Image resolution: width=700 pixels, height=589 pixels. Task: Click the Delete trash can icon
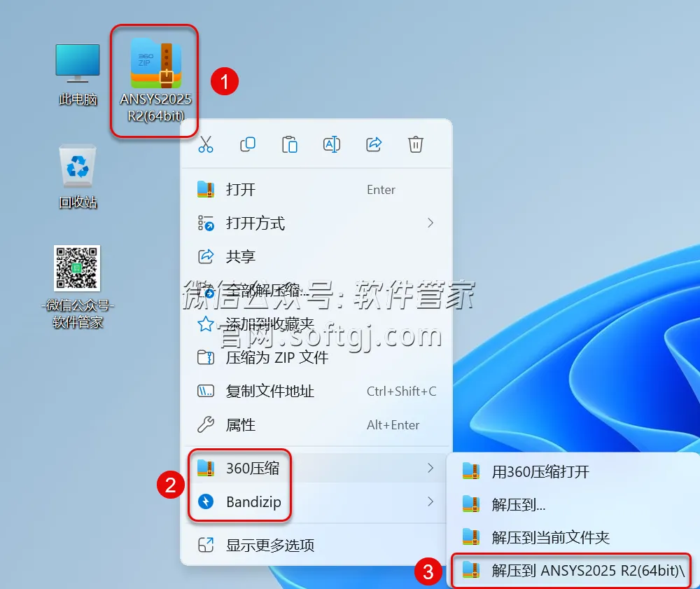click(416, 144)
